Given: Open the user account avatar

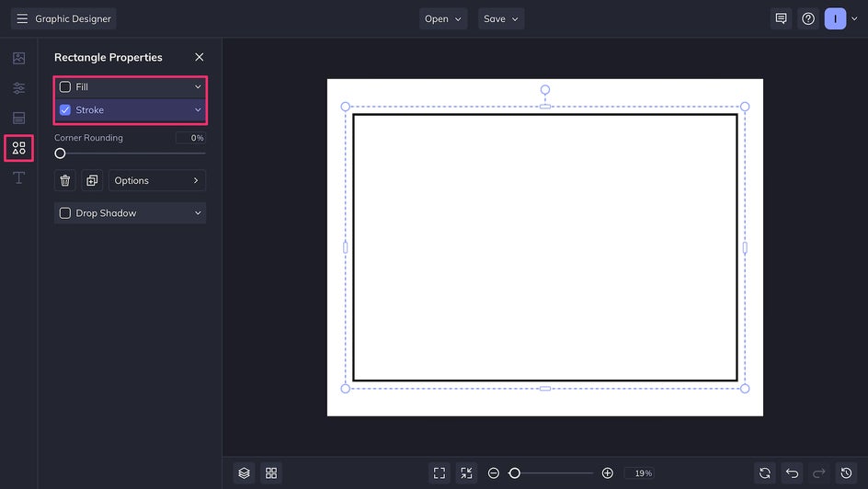Looking at the screenshot, I should [835, 18].
